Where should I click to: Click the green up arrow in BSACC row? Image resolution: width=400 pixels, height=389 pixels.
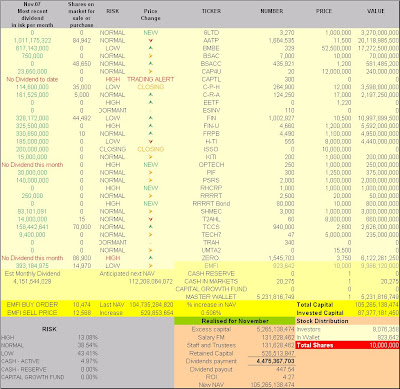coord(151,64)
